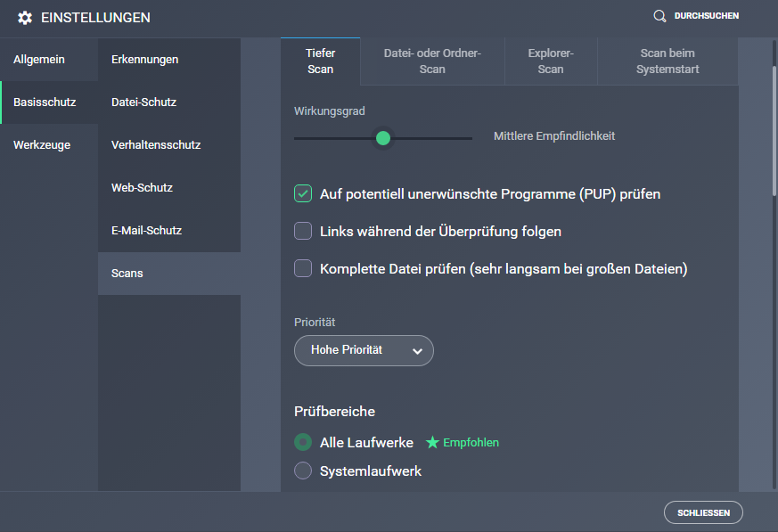778x532 pixels.
Task: Select the Systemlaufwerk radio button
Action: tap(303, 471)
